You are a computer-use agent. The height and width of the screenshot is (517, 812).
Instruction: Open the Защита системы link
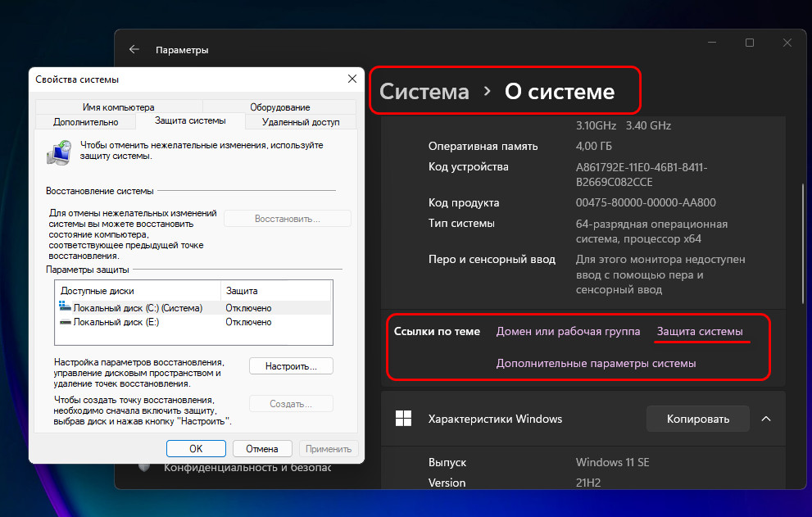[700, 331]
